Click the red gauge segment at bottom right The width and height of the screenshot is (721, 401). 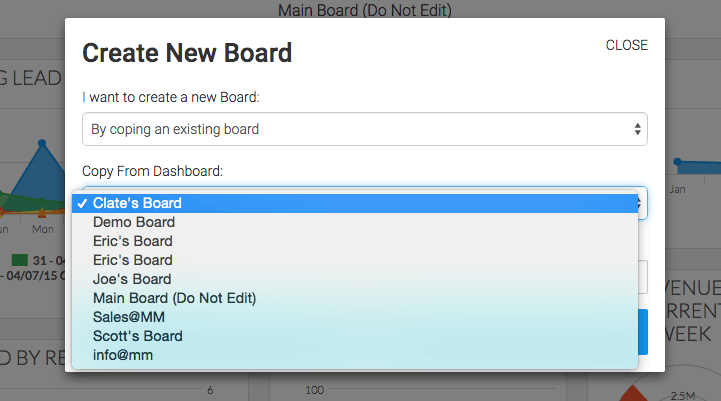coord(633,394)
